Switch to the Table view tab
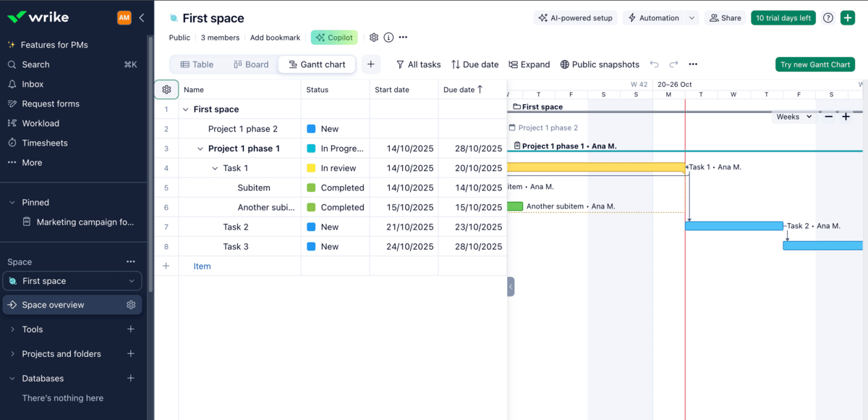The width and height of the screenshot is (868, 420). point(196,64)
